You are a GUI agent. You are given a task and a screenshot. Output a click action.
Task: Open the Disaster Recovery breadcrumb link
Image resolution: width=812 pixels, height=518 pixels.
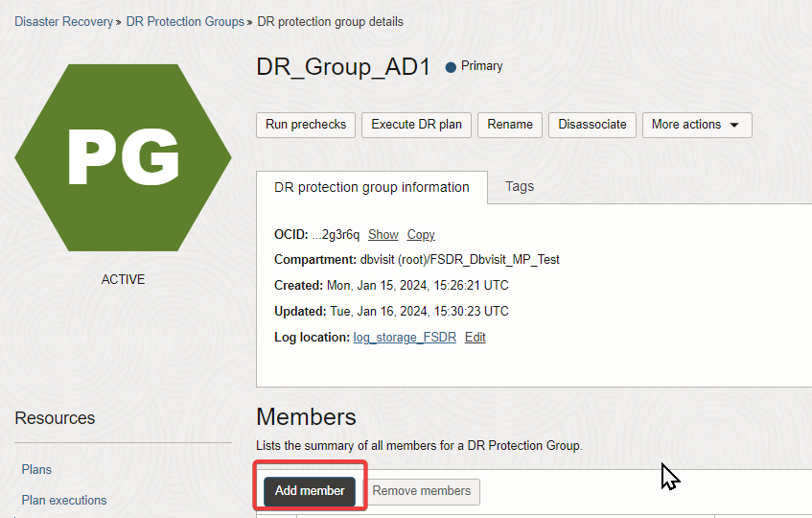63,22
